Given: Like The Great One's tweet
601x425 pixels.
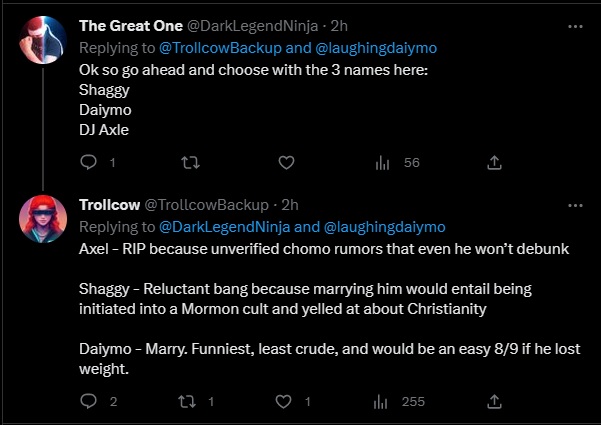Looking at the screenshot, I should (x=286, y=163).
